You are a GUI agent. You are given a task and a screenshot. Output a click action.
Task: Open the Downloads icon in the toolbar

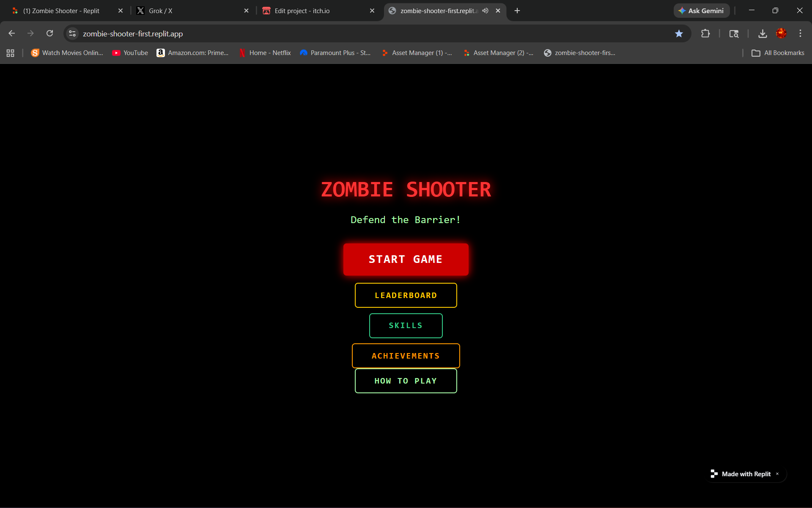[762, 33]
